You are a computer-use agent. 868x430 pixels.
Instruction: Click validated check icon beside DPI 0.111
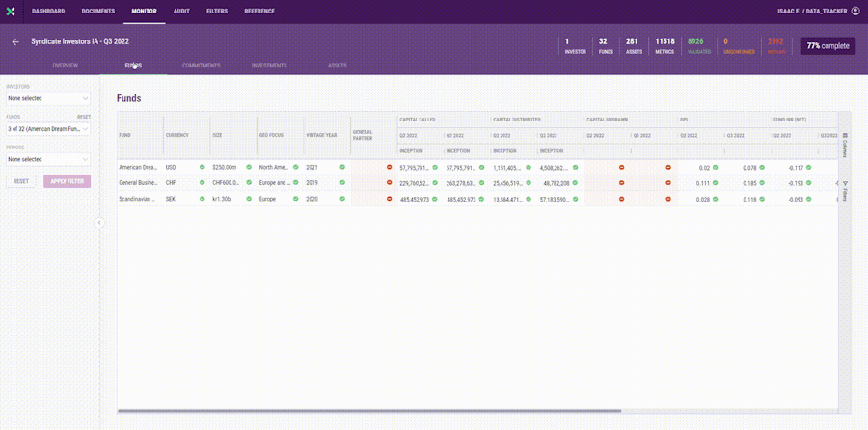pyautogui.click(x=716, y=182)
